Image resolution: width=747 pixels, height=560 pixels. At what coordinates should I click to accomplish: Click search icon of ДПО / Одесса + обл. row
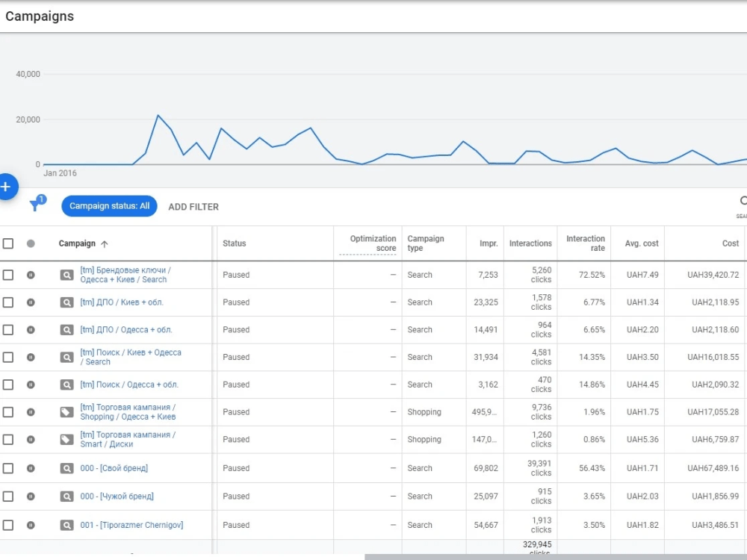click(66, 329)
